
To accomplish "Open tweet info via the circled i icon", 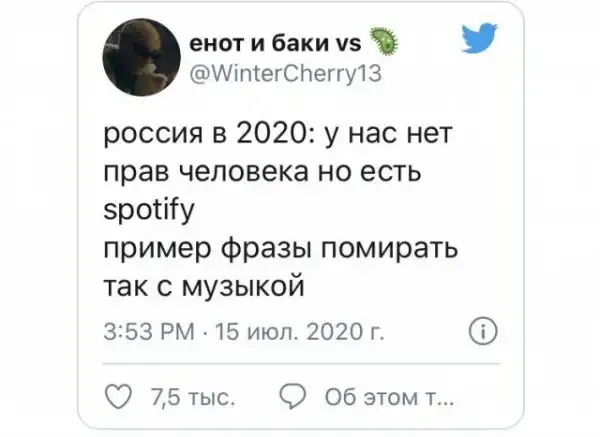I will coord(483,331).
